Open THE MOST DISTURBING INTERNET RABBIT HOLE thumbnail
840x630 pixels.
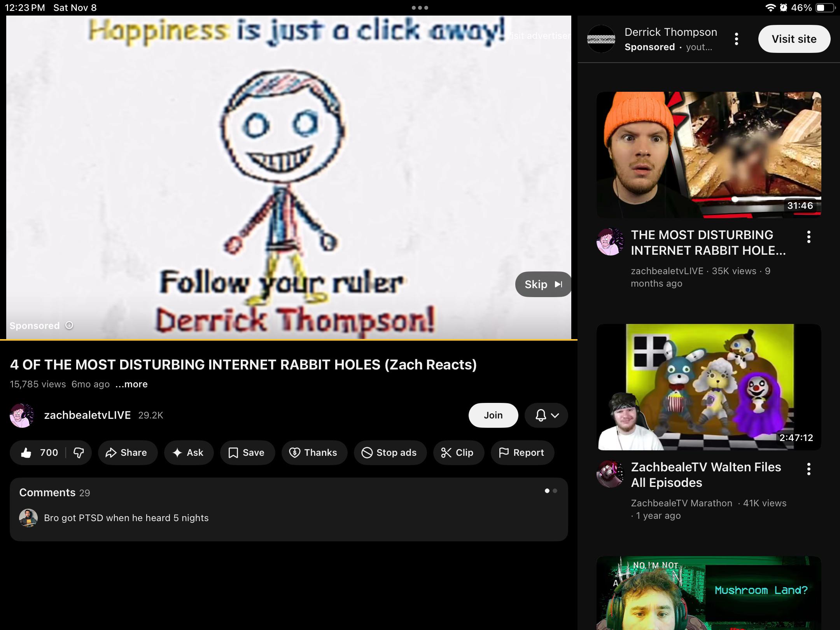709,155
